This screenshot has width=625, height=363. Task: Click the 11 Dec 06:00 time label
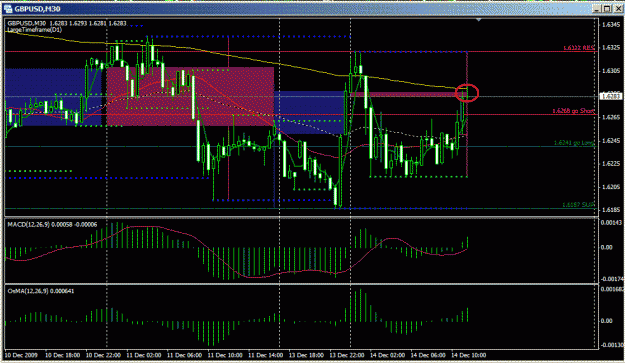click(185, 355)
